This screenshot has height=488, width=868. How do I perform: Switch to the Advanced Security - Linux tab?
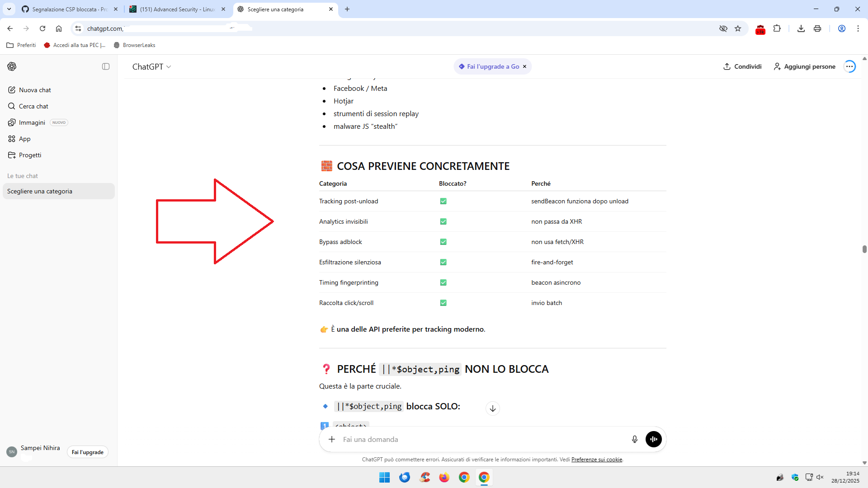tap(176, 9)
